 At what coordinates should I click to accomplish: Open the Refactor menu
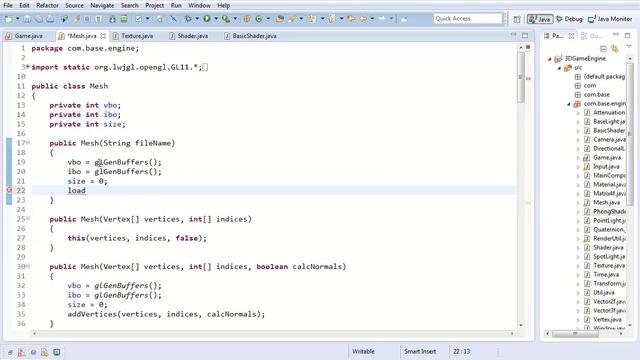click(47, 5)
